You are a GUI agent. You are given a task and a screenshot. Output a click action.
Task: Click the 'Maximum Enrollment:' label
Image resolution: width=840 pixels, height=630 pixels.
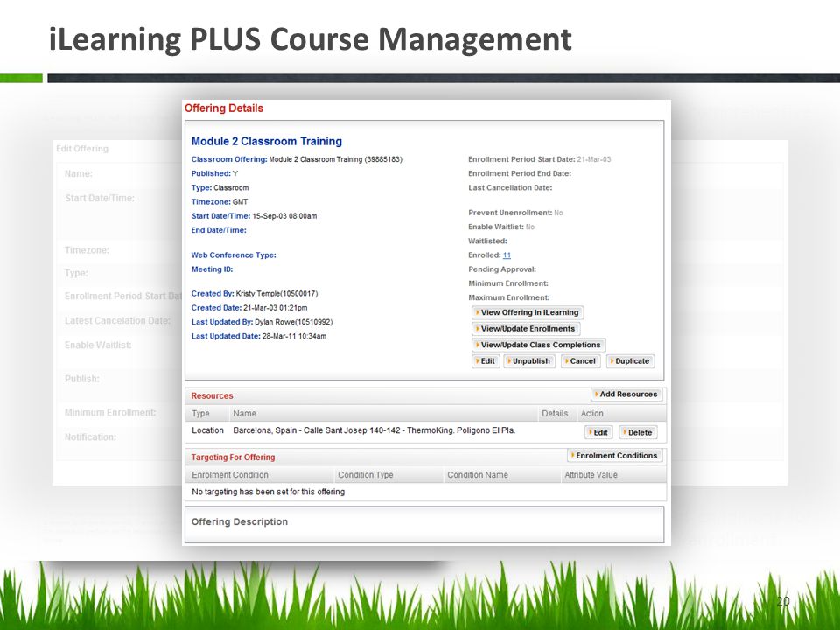pos(509,297)
